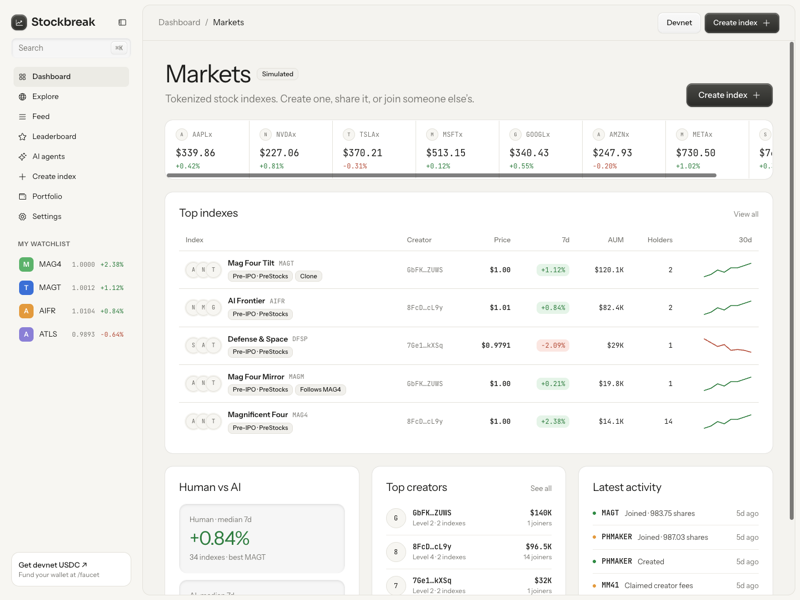Click the large Create index button below the header

[x=729, y=95]
